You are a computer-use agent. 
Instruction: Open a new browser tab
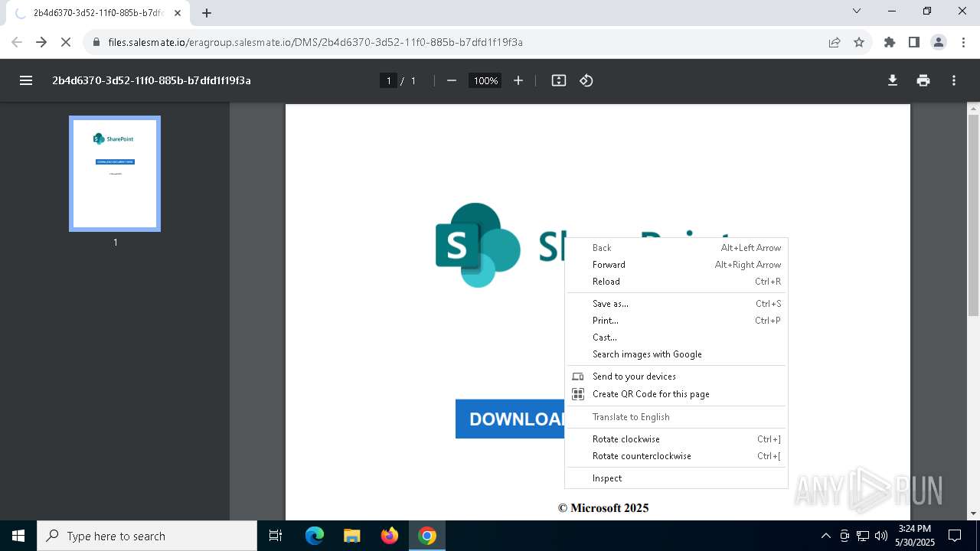tap(207, 13)
